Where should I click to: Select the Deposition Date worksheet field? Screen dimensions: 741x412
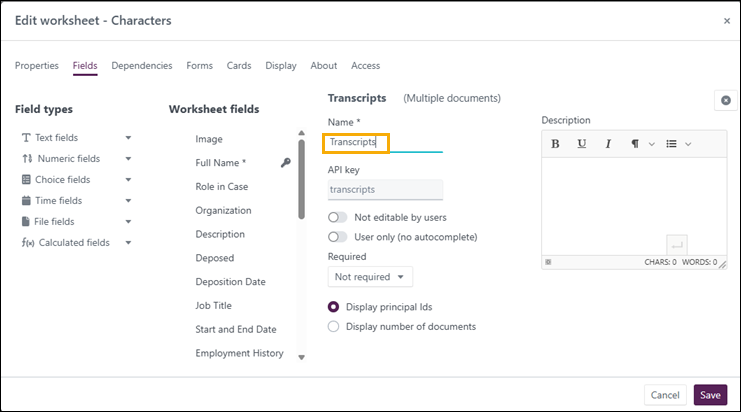coord(231,282)
